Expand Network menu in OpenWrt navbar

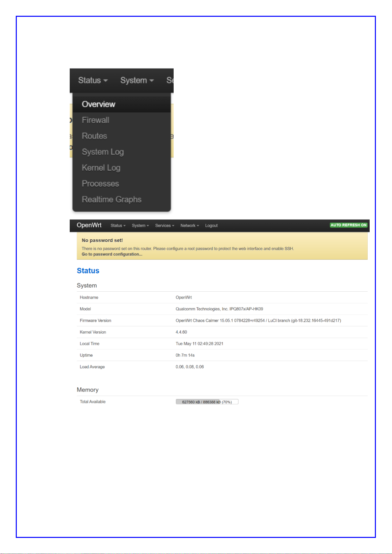coord(190,226)
